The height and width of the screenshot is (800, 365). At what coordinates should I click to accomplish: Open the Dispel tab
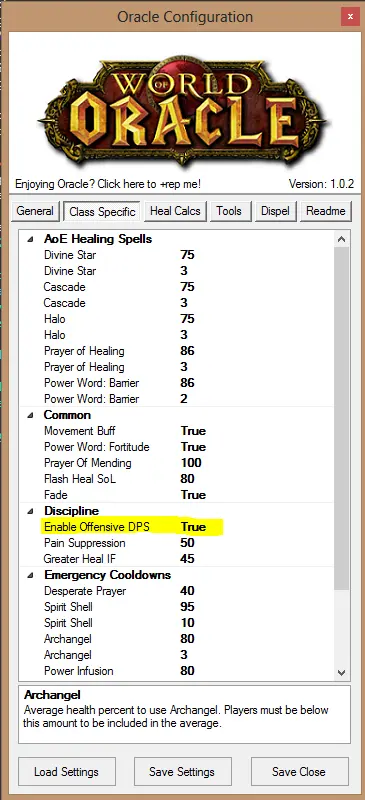275,211
